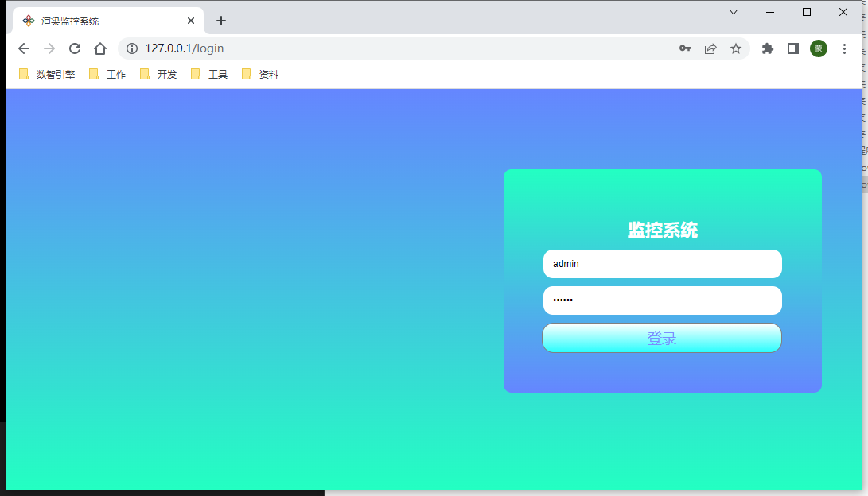Screen dimensions: 868x496
Task: Go back using browser back arrow
Action: tap(24, 48)
